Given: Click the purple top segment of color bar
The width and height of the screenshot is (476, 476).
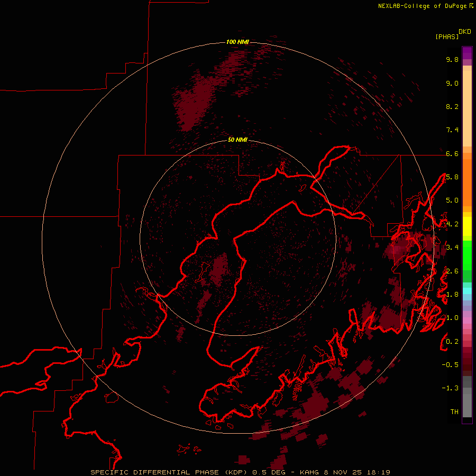Looking at the screenshot, I should point(467,53).
